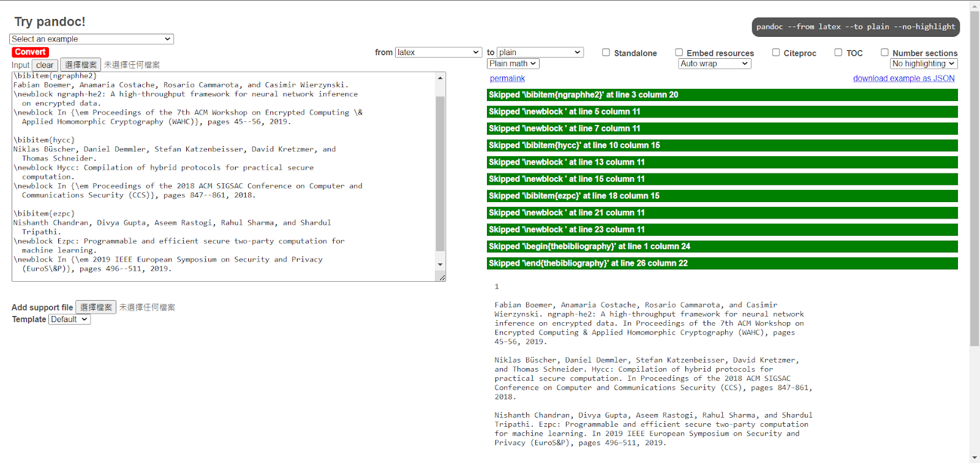Expand the Auto wrap dropdown
The width and height of the screenshot is (980, 463).
[715, 64]
